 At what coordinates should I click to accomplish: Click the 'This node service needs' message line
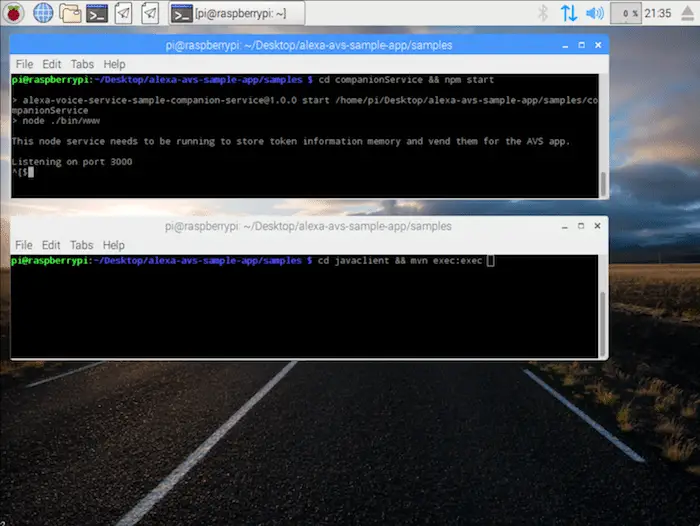pyautogui.click(x=291, y=142)
